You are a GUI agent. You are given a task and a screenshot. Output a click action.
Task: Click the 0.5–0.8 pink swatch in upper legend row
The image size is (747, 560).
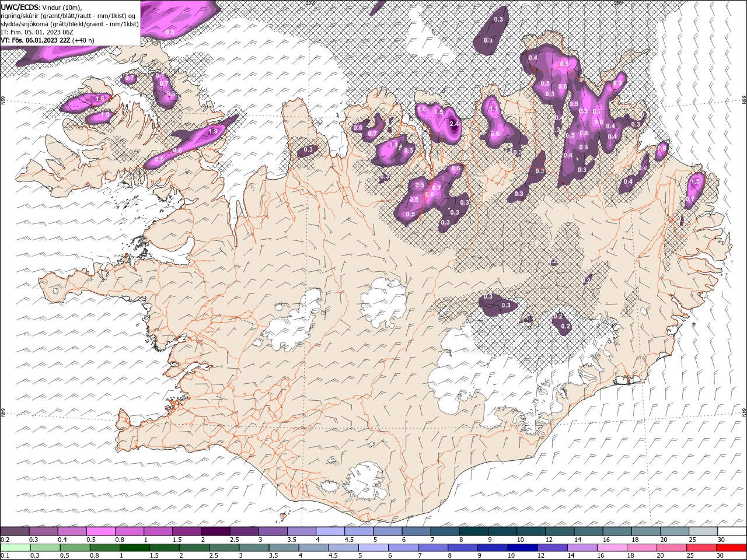[100, 531]
